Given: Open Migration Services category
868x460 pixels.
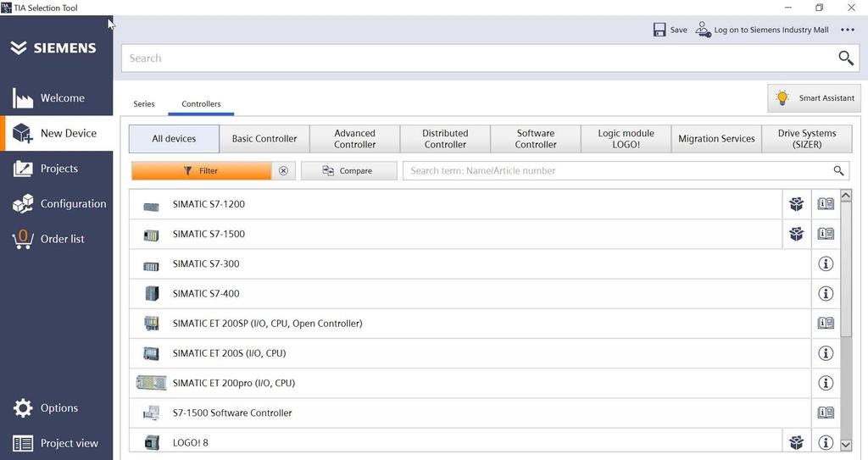Looking at the screenshot, I should pos(716,139).
